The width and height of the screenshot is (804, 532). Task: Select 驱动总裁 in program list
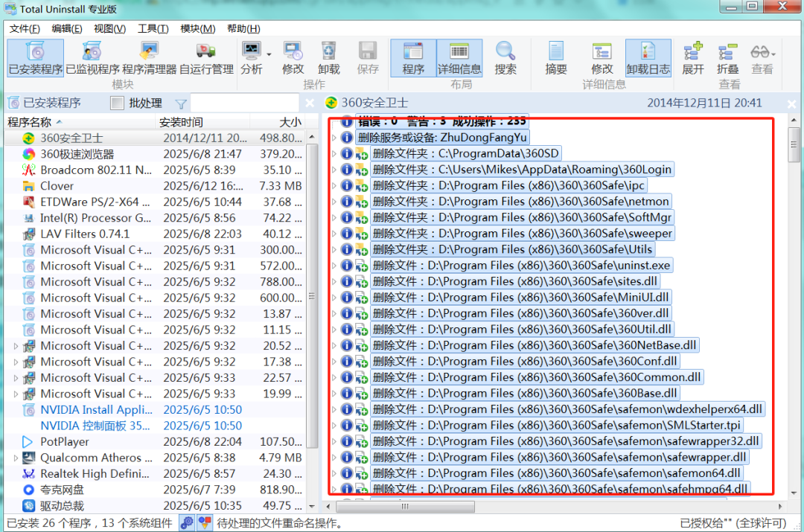click(x=156, y=505)
